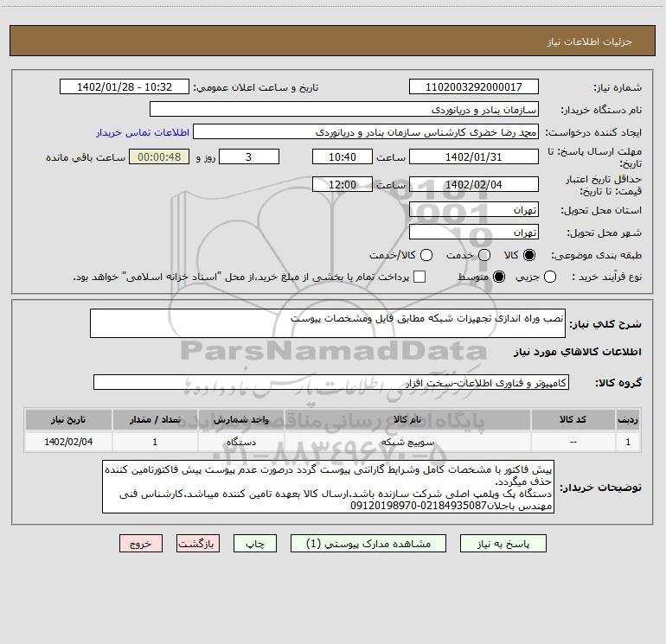Click the خروج exit button
The width and height of the screenshot is (666, 644).
(141, 544)
